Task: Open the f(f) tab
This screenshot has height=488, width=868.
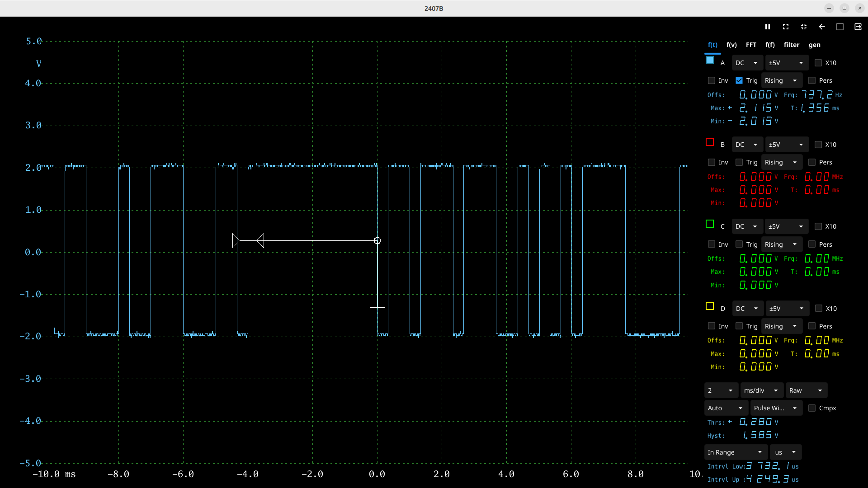Action: pyautogui.click(x=770, y=45)
